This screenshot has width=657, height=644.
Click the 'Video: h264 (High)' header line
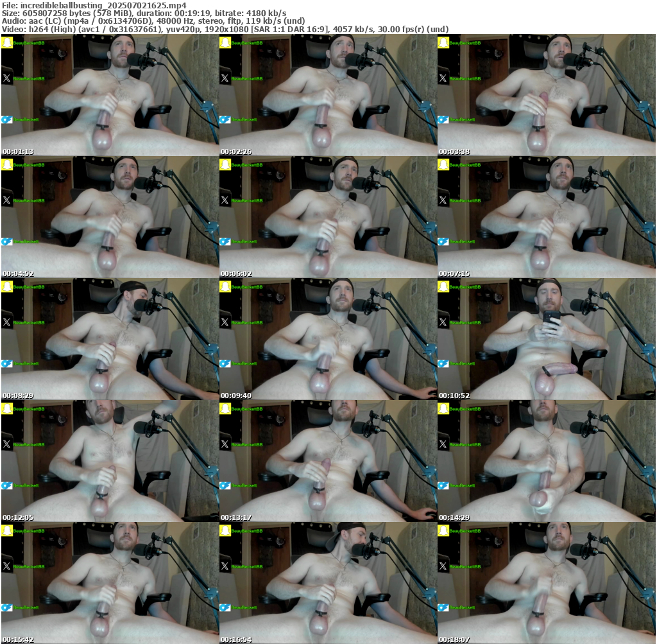click(x=225, y=29)
